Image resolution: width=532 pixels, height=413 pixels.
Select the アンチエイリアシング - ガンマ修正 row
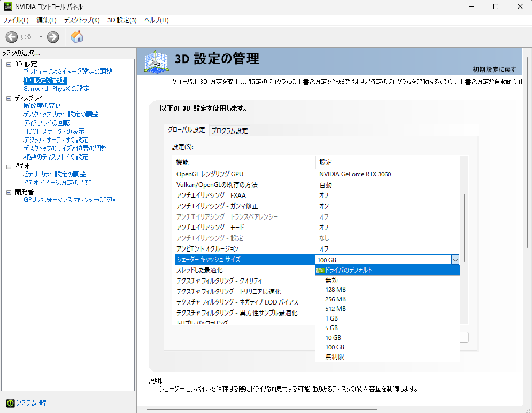(317, 206)
